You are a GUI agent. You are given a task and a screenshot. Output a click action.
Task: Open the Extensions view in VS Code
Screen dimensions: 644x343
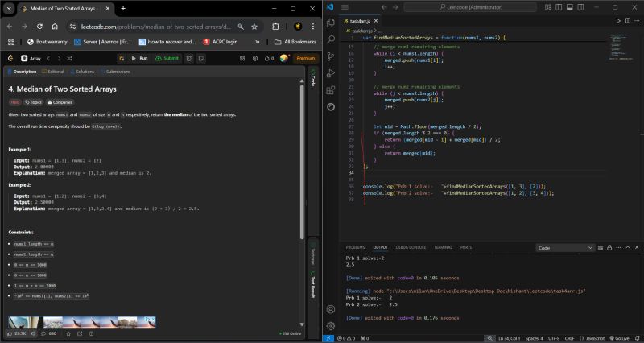[331, 90]
